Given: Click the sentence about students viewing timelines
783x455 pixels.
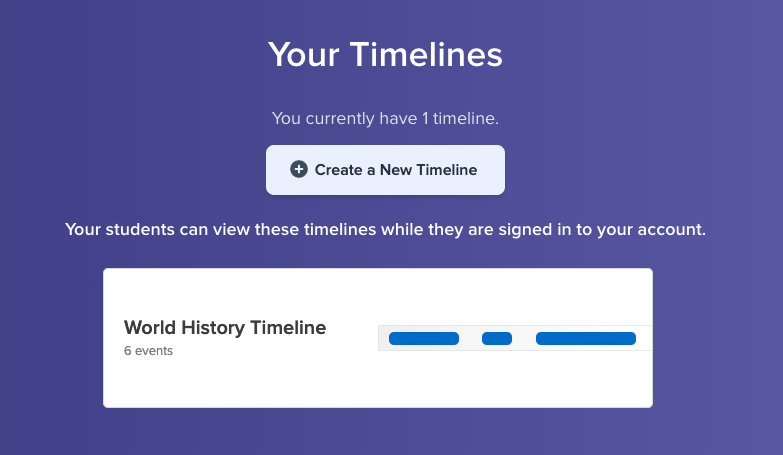Looking at the screenshot, I should click(385, 229).
